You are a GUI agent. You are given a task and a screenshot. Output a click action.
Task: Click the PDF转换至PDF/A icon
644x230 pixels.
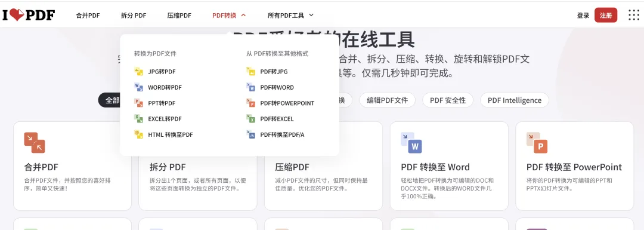[x=250, y=134]
